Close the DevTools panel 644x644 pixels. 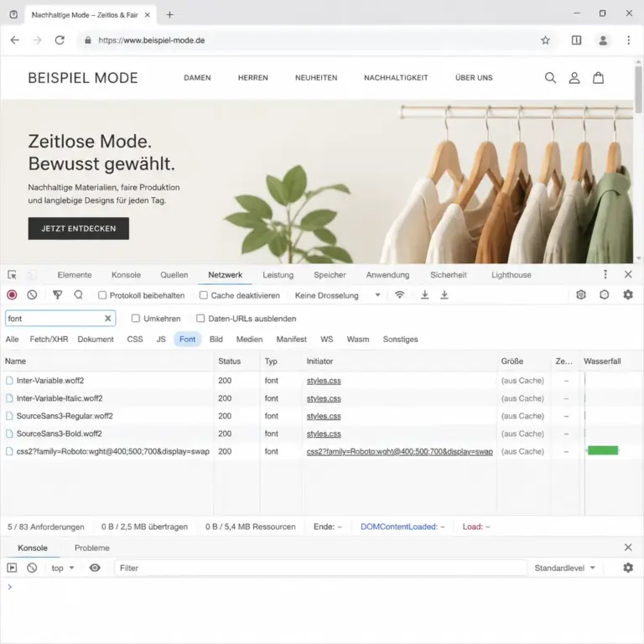point(628,274)
